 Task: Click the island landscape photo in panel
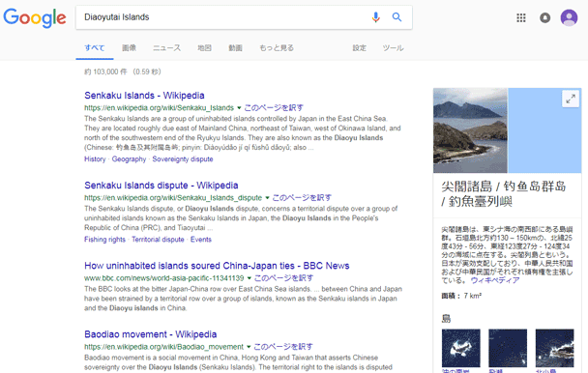pos(470,130)
